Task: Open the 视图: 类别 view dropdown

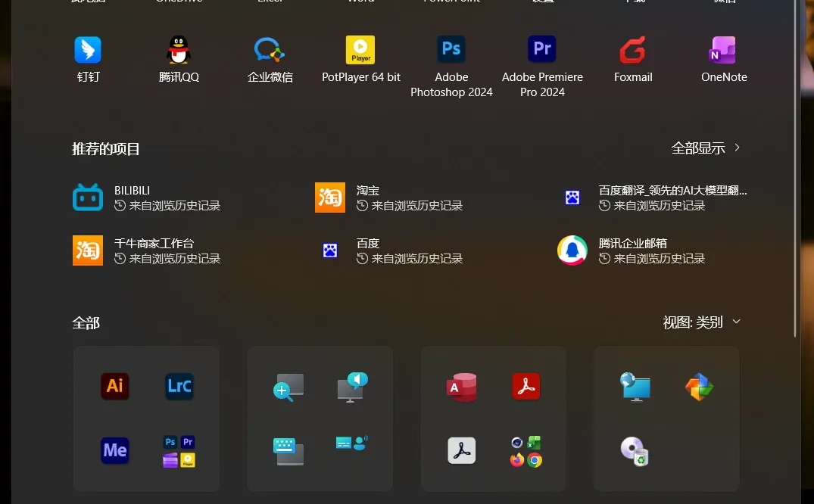Action: point(701,322)
